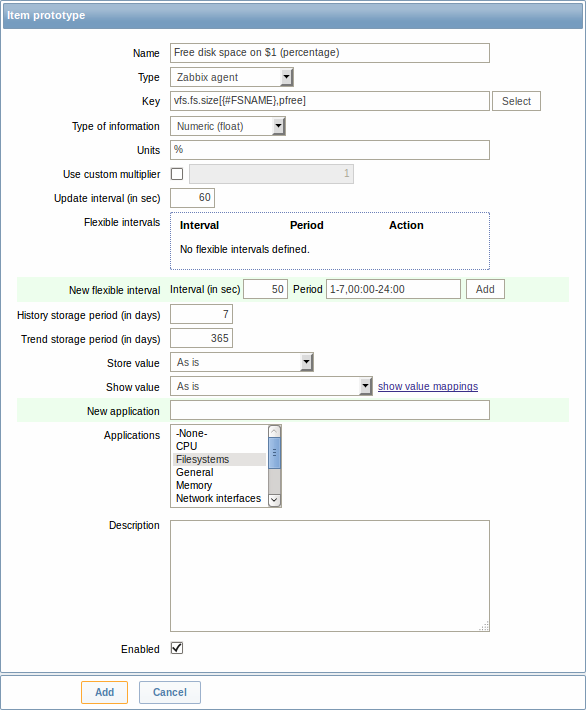This screenshot has width=586, height=710.
Task: Open the Store value dropdown
Action: 242,362
